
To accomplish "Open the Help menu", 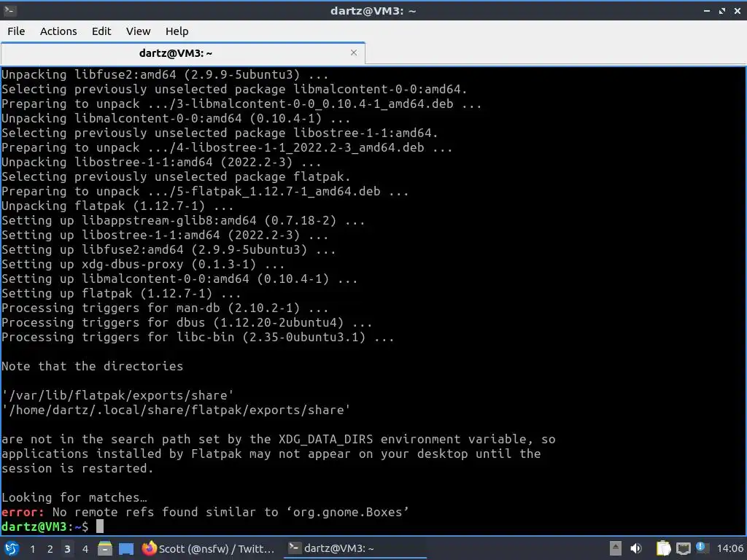I will (177, 31).
